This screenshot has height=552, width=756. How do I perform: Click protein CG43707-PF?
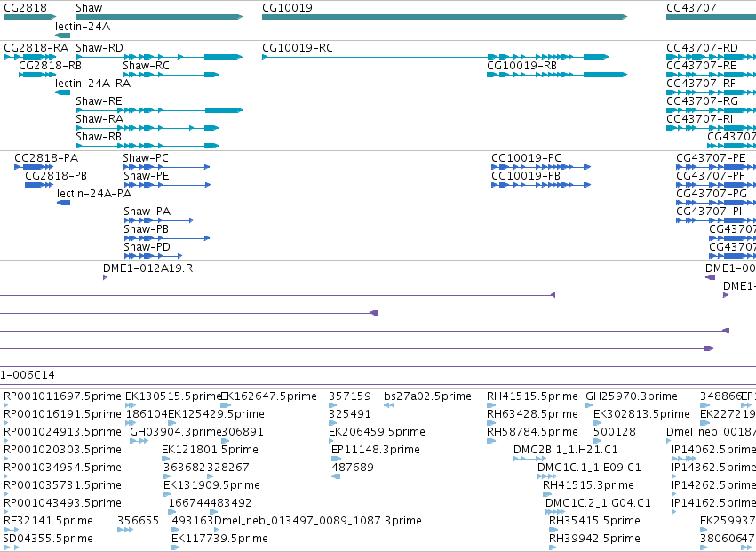point(710,176)
